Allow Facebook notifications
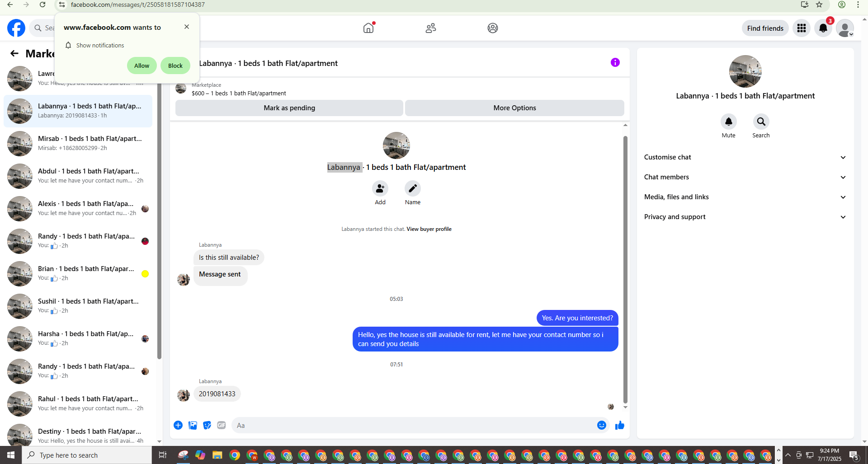The height and width of the screenshot is (464, 868). pyautogui.click(x=142, y=66)
